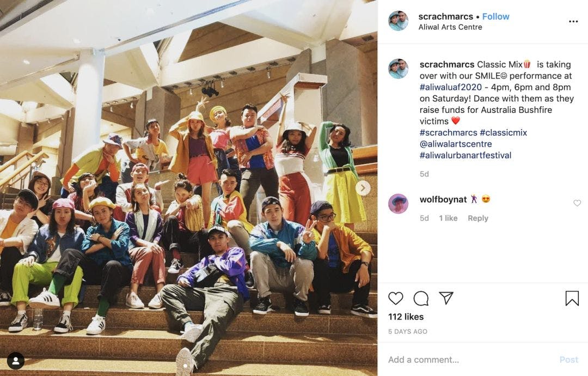Open wolfboynat's profile avatar
Screen dimensions: 588x376
(398, 204)
